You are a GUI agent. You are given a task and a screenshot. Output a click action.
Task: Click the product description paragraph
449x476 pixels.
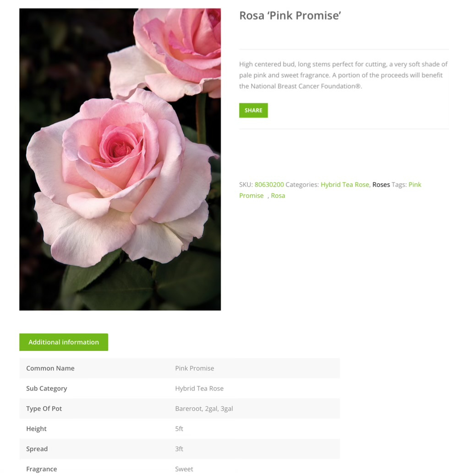coord(343,75)
